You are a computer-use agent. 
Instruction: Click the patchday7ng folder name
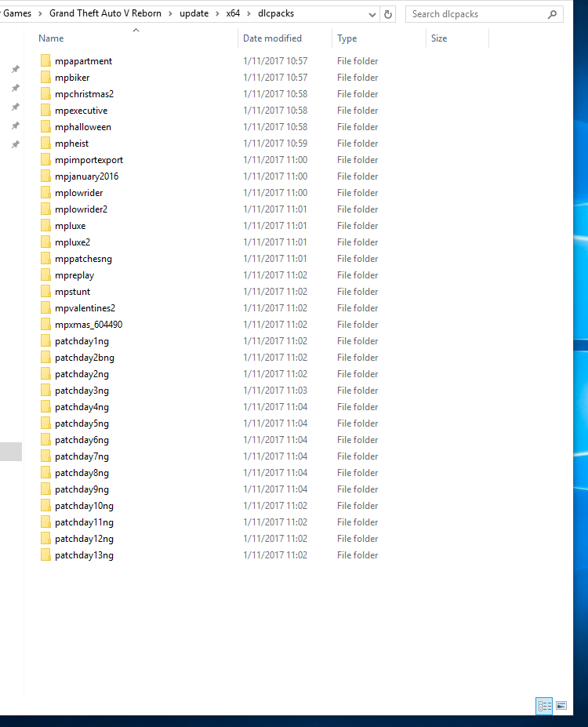tap(82, 456)
